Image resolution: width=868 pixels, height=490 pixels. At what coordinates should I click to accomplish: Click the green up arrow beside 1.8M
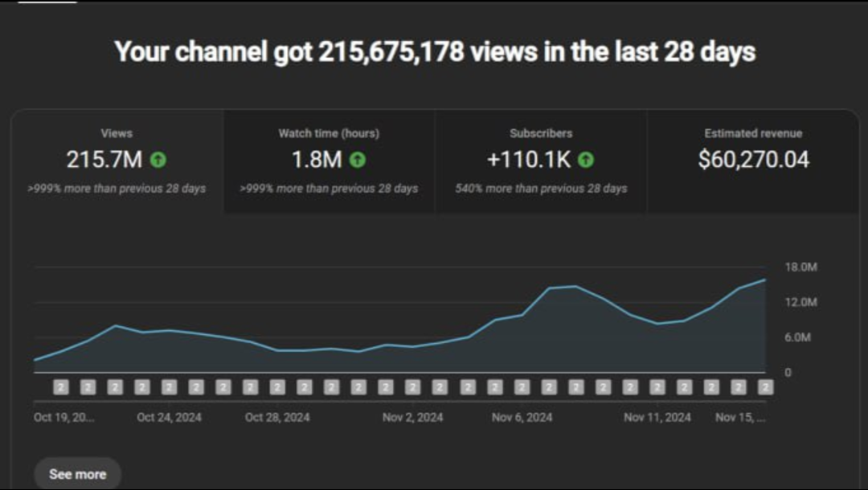[x=358, y=160]
